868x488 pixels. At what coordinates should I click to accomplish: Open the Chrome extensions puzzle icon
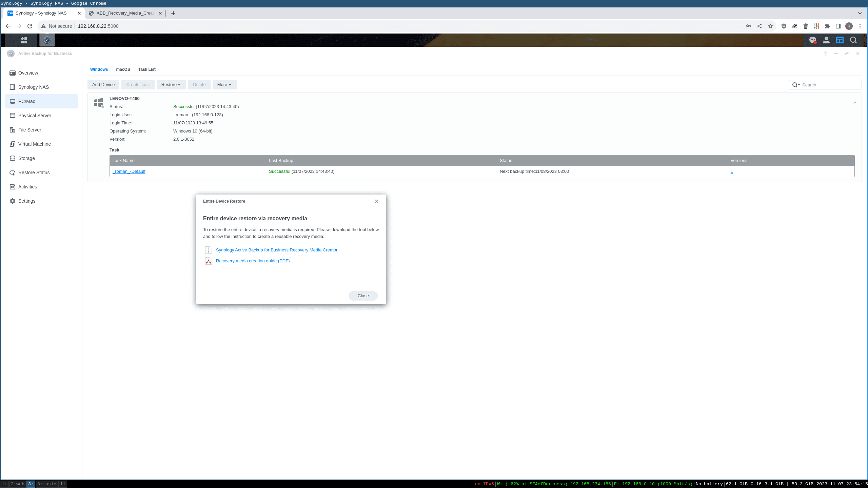click(827, 26)
